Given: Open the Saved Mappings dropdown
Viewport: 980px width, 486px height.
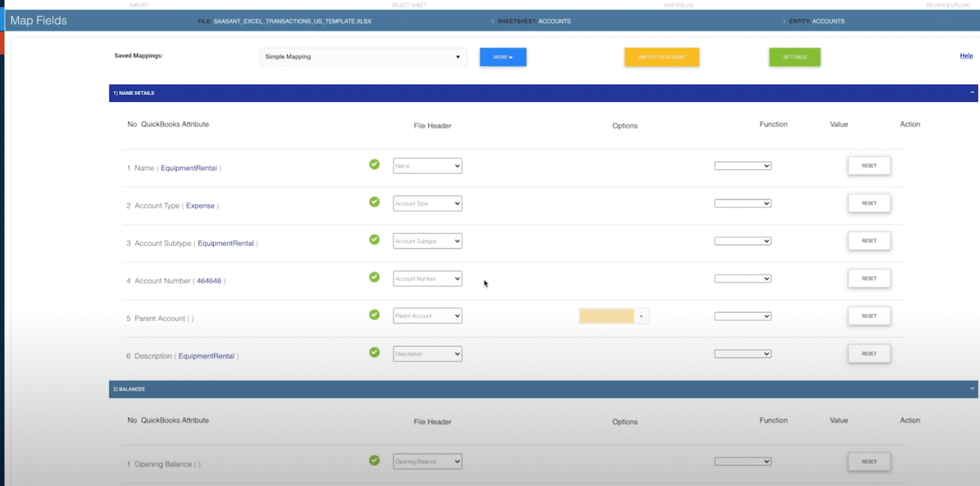Looking at the screenshot, I should pos(363,57).
